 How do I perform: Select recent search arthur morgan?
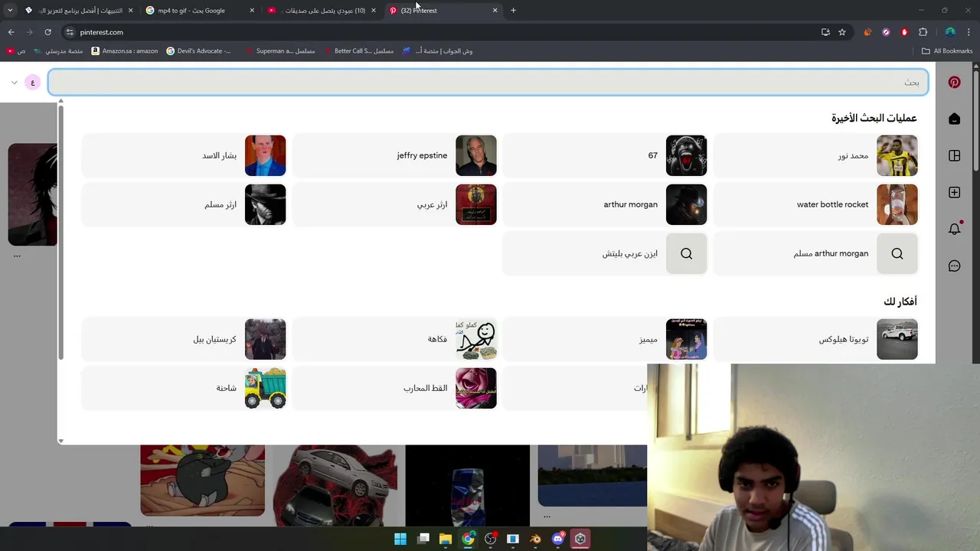[x=605, y=204]
